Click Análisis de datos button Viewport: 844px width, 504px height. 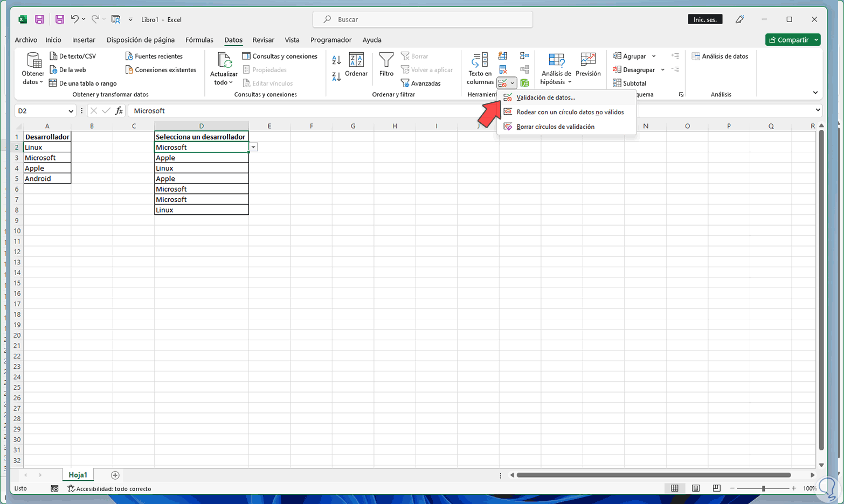click(720, 56)
